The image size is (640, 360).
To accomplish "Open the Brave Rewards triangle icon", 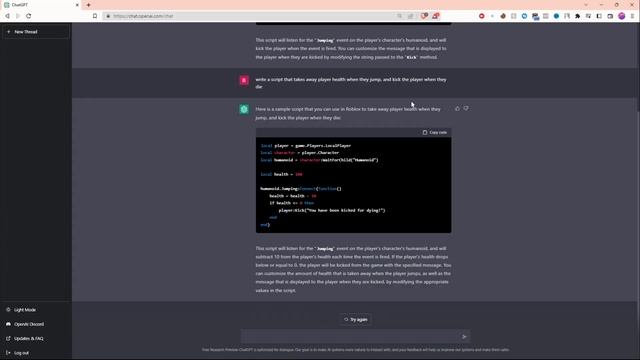I will (x=436, y=16).
